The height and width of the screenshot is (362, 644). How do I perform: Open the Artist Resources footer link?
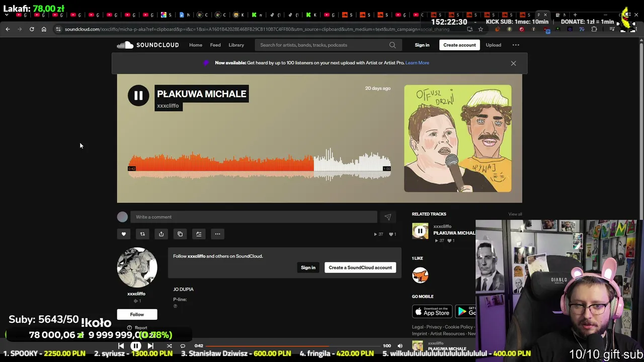click(x=447, y=334)
